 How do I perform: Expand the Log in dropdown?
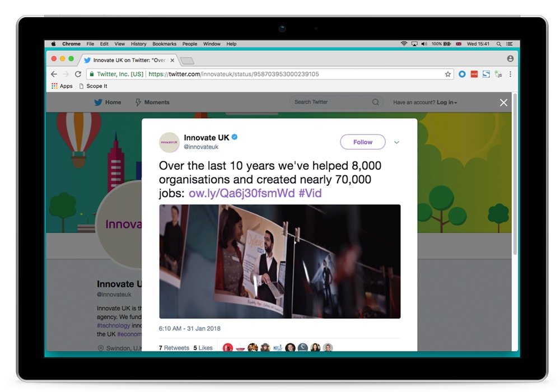(447, 102)
